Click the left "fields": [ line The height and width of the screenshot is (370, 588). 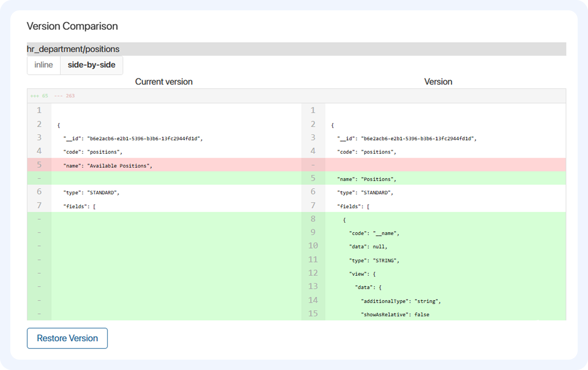79,207
